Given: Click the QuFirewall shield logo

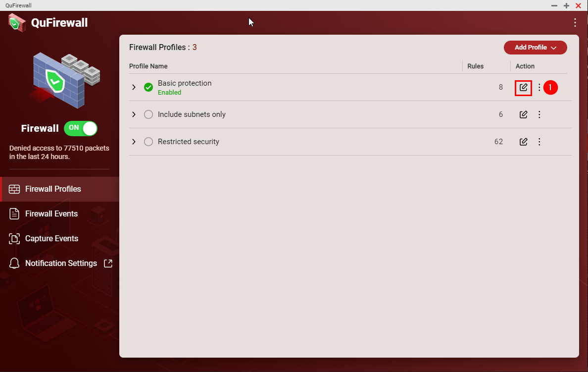Looking at the screenshot, I should point(17,22).
